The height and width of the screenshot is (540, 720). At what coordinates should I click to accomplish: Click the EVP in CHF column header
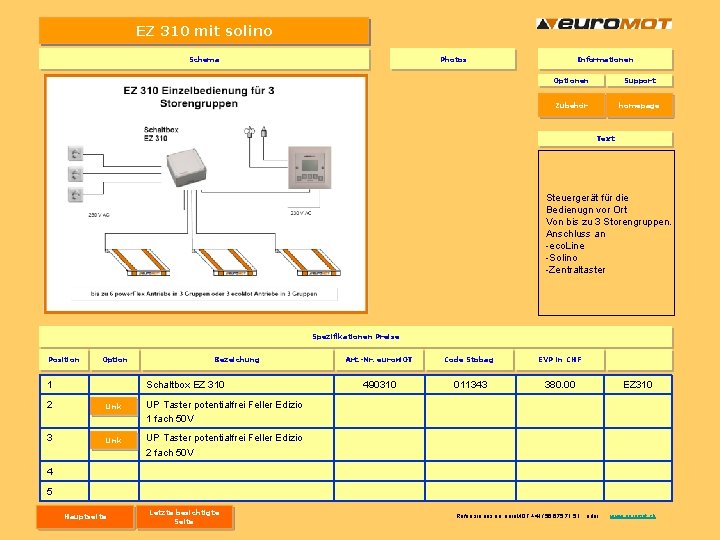pos(560,360)
